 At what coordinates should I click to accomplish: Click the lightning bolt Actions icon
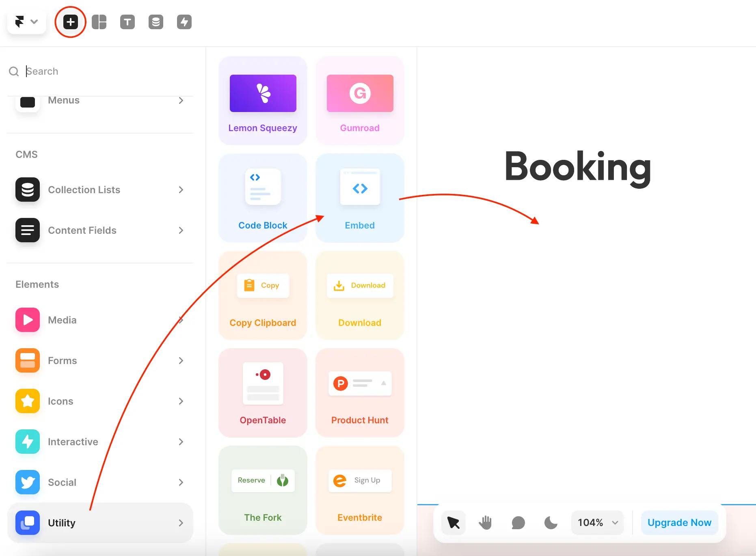(x=184, y=22)
